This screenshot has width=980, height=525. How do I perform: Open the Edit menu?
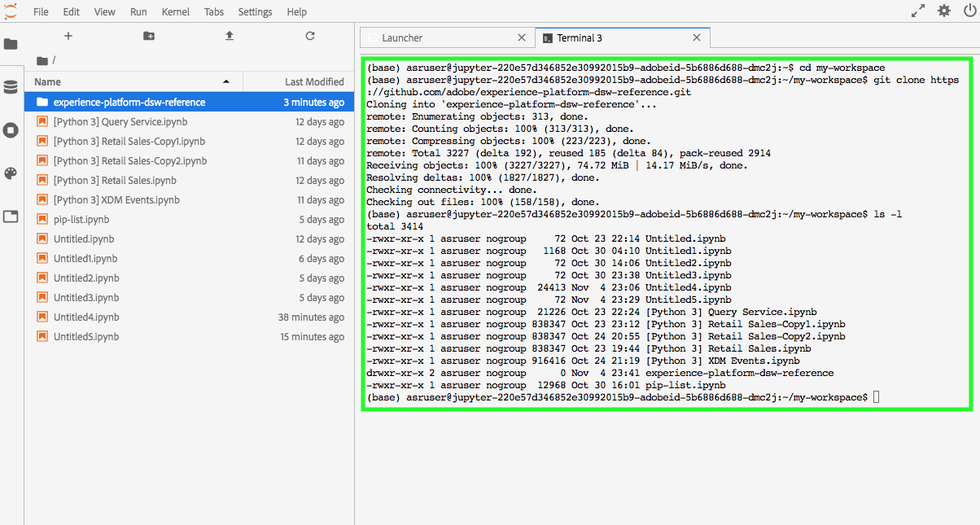coord(72,11)
